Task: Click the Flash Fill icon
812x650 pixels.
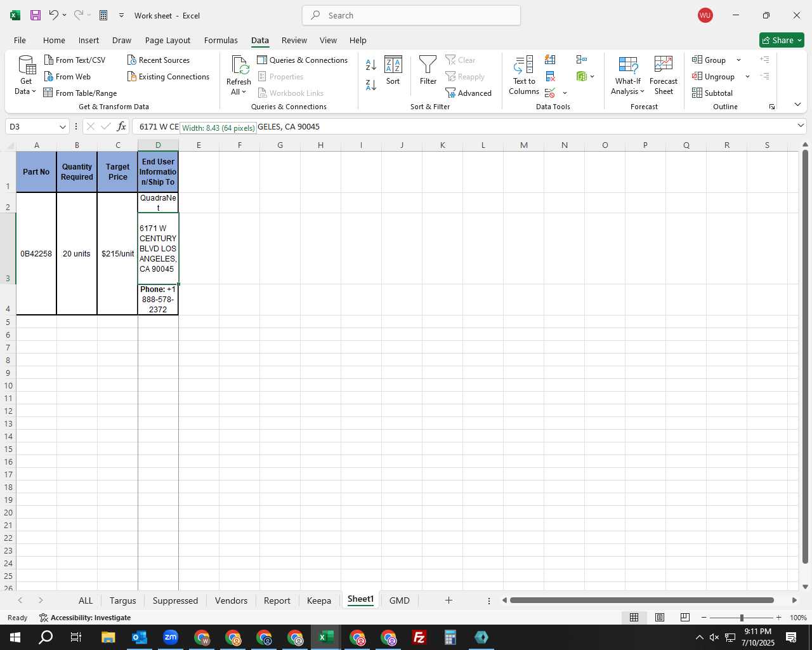Action: pyautogui.click(x=550, y=60)
